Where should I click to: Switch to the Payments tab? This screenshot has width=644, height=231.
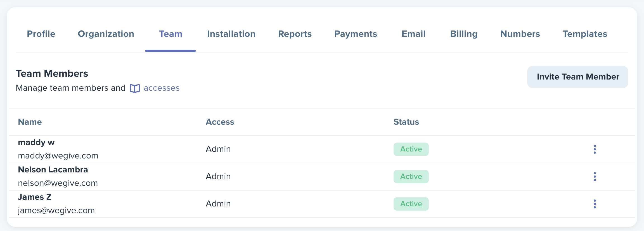click(x=356, y=34)
